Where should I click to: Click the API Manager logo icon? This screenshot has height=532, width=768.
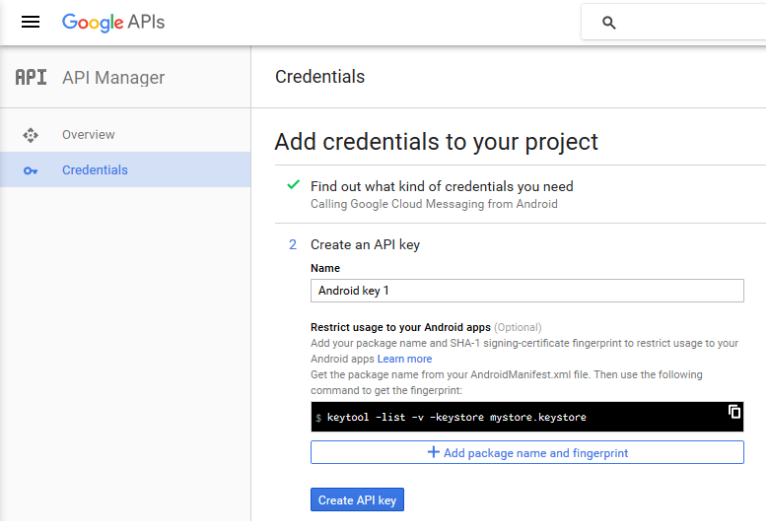(31, 77)
